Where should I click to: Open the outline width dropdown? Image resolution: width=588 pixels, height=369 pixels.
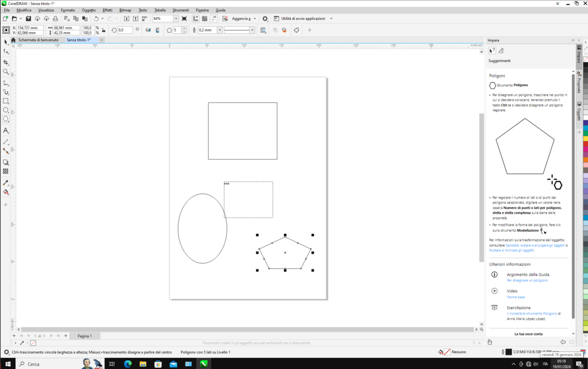click(220, 30)
